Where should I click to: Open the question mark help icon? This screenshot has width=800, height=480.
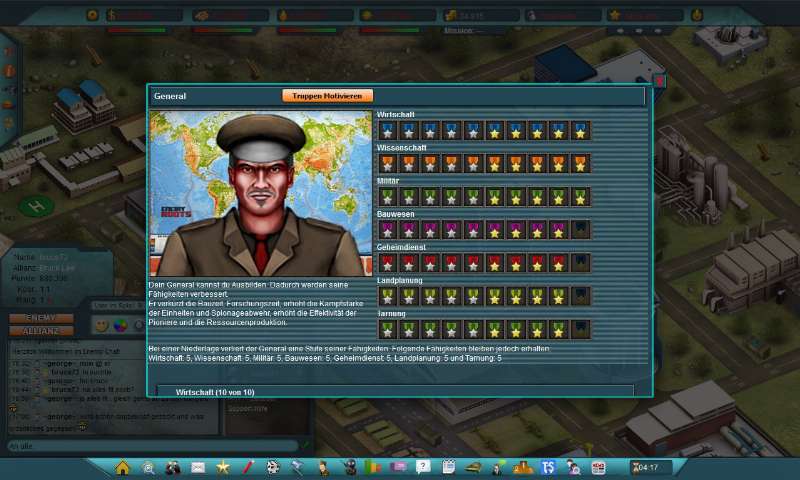(x=423, y=467)
